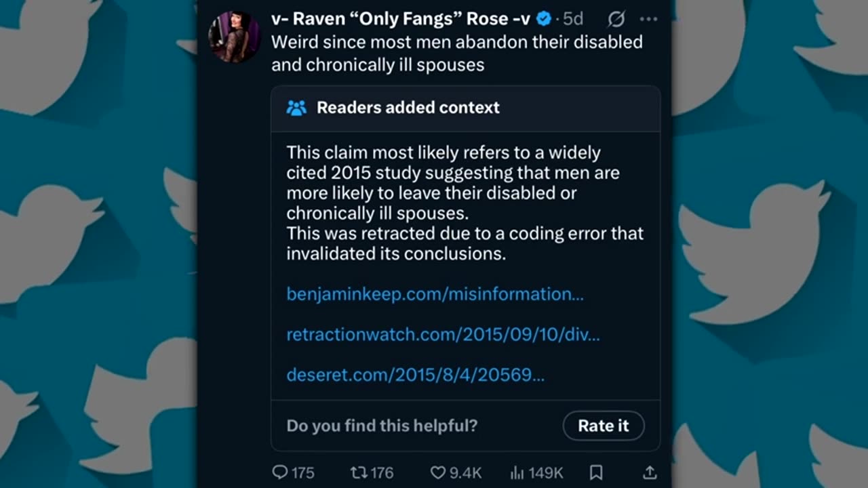Open the three-dot more options menu
The height and width of the screenshot is (488, 868).
click(648, 19)
